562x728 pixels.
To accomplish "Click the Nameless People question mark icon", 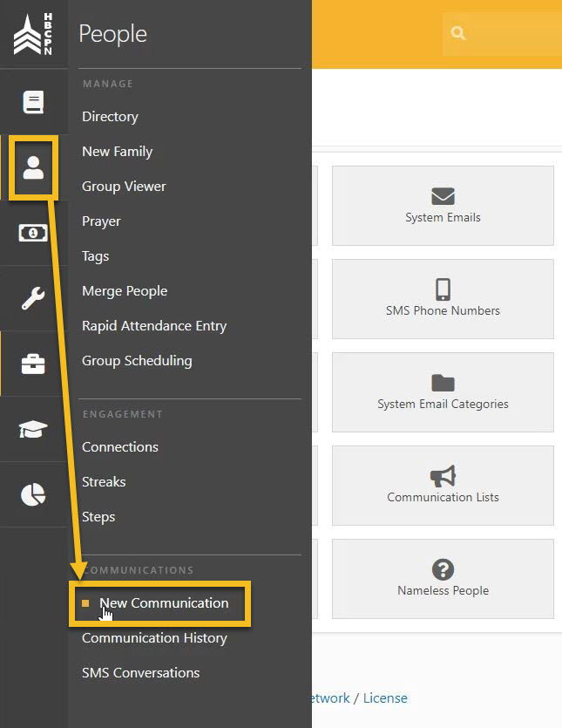I will tap(443, 569).
